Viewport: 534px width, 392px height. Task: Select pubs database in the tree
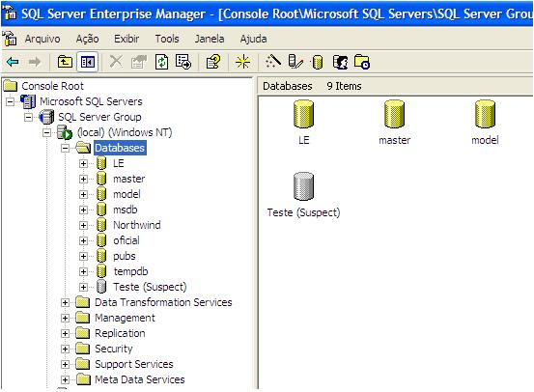(125, 256)
